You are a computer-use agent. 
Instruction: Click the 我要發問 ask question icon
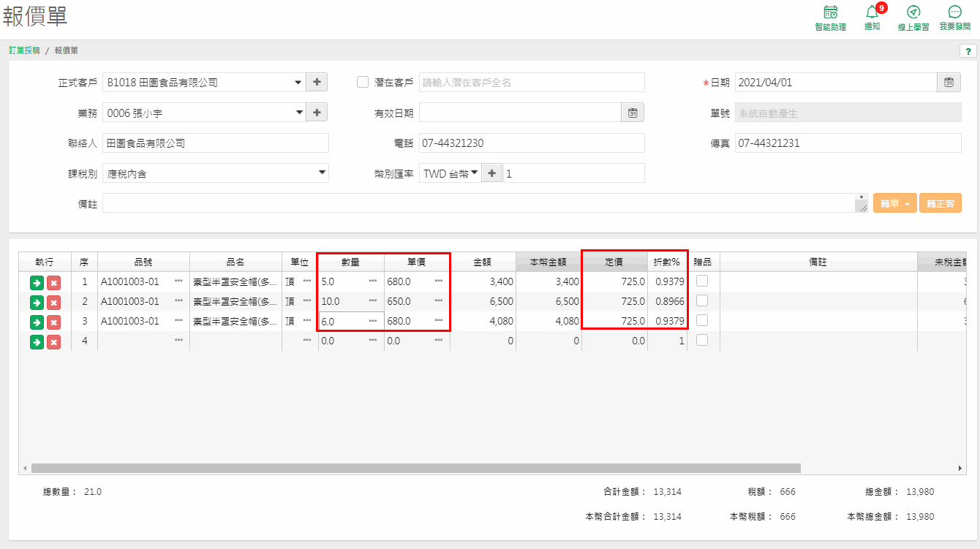954,18
